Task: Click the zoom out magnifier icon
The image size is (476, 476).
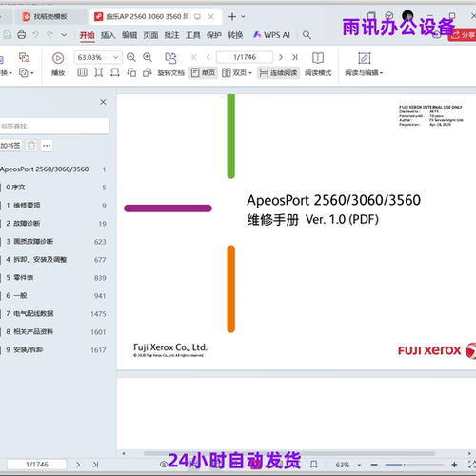Action: pos(131,57)
